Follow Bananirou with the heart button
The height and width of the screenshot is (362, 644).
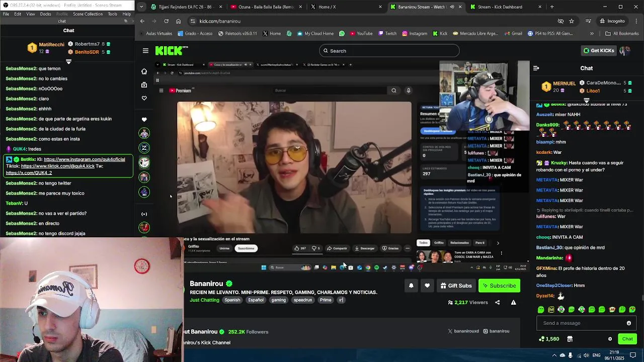pyautogui.click(x=427, y=286)
